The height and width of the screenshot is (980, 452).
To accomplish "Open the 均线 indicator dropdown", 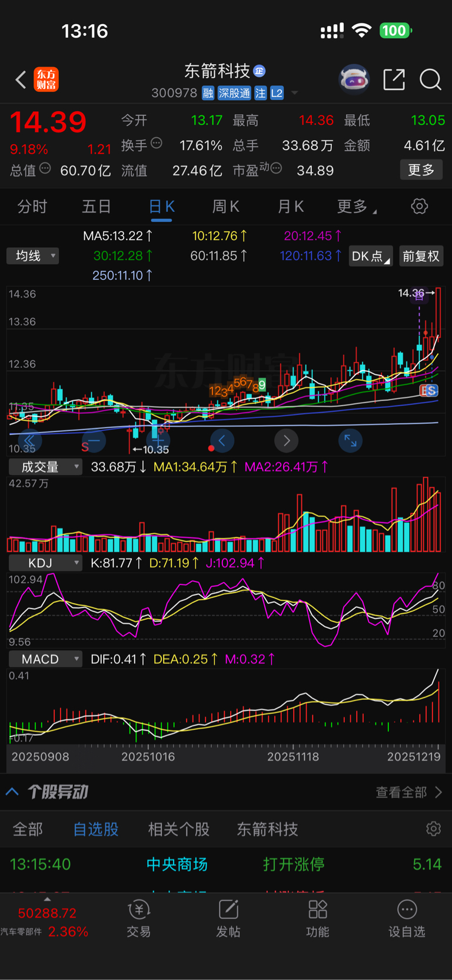I will pyautogui.click(x=33, y=256).
